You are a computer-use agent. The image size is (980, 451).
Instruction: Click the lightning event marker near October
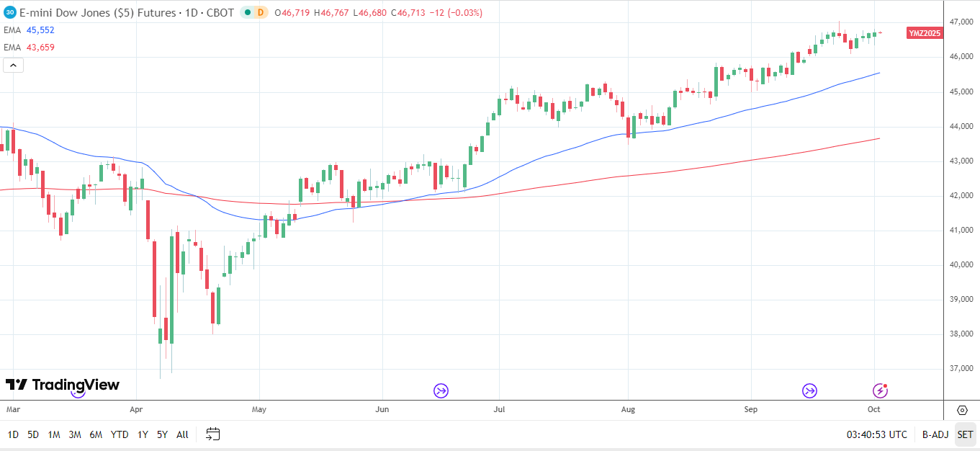880,390
